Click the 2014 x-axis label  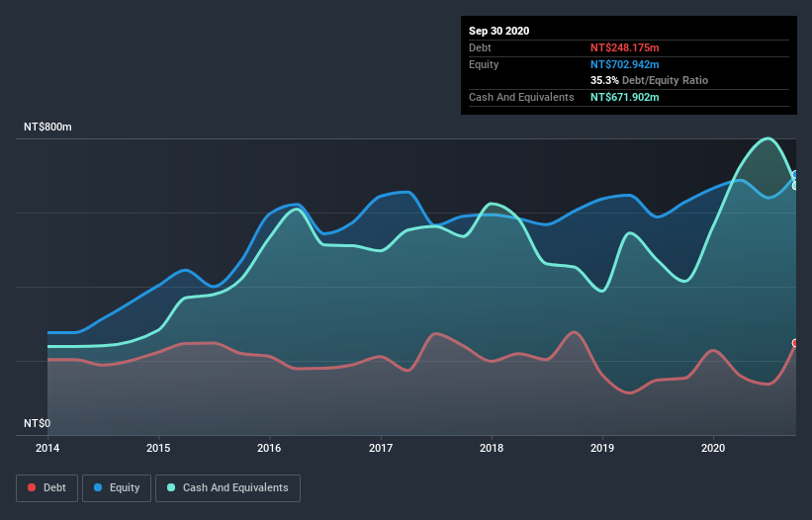(x=47, y=448)
